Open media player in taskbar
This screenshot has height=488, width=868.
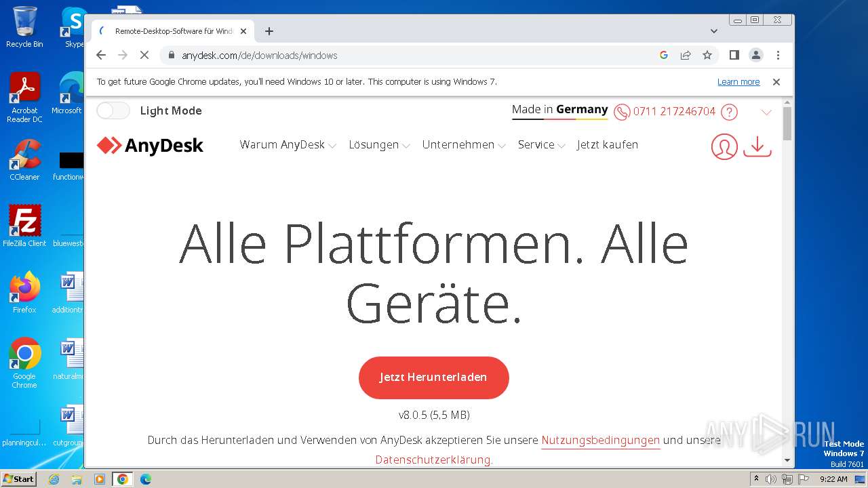tap(100, 479)
